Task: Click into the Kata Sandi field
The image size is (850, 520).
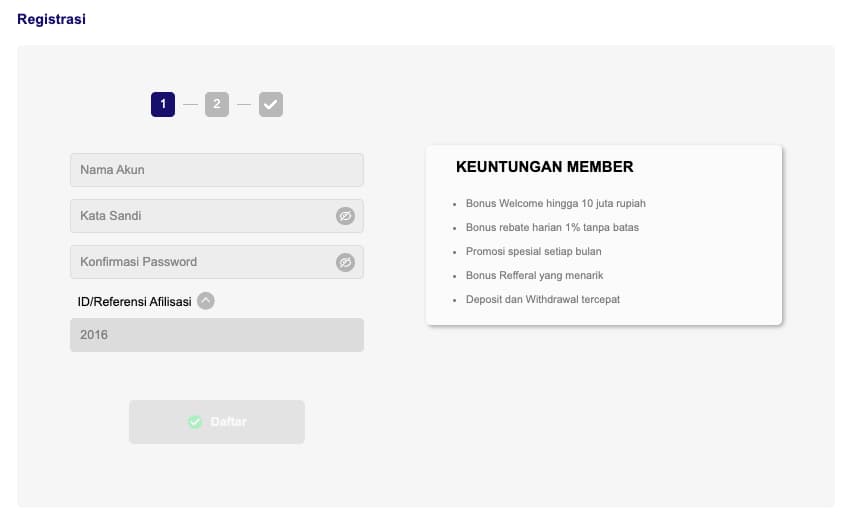Action: [200, 216]
